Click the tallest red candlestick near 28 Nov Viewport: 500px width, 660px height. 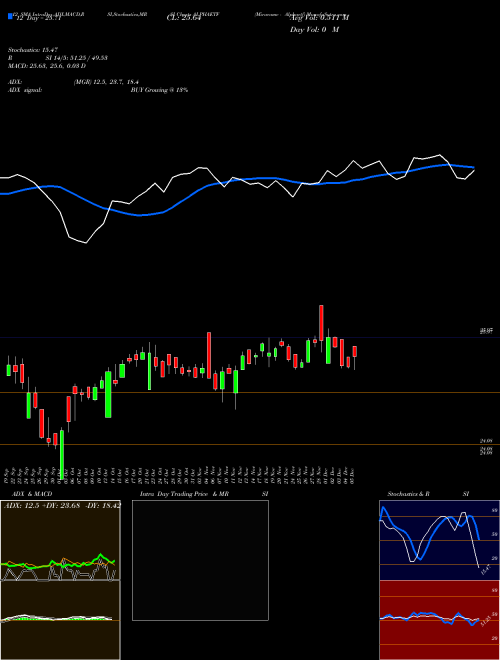click(x=321, y=323)
